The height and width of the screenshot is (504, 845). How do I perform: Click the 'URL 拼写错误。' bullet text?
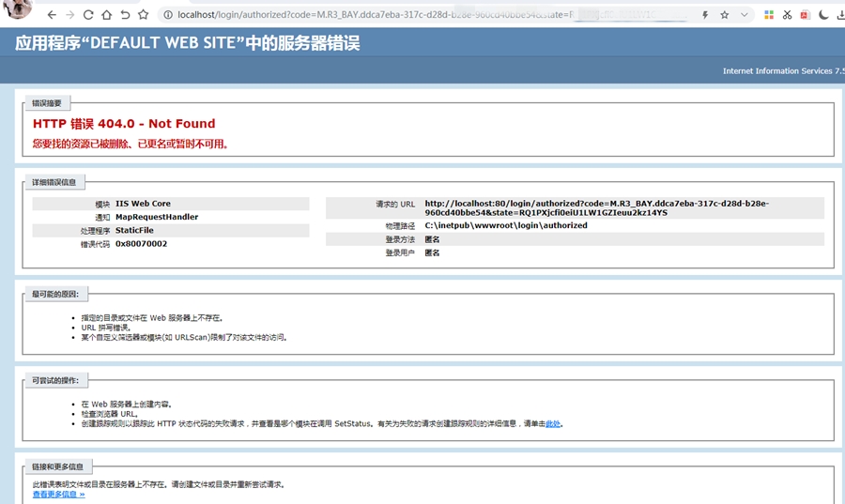tap(105, 328)
